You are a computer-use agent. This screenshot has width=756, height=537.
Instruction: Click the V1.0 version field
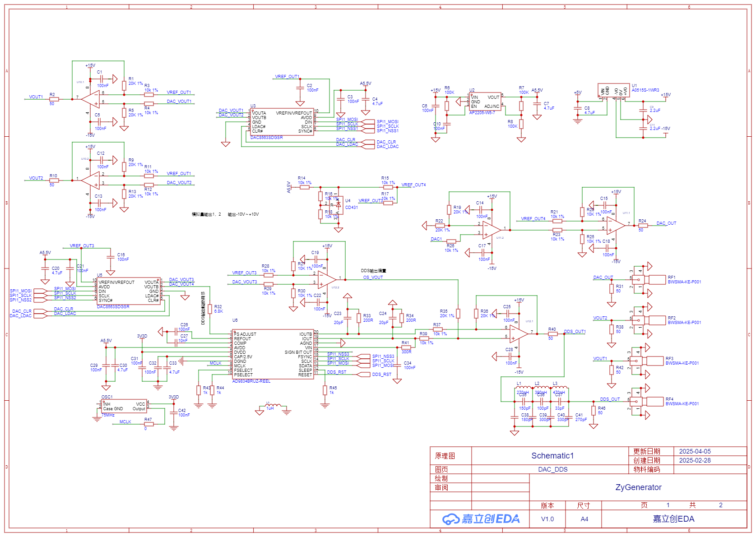[x=547, y=519]
